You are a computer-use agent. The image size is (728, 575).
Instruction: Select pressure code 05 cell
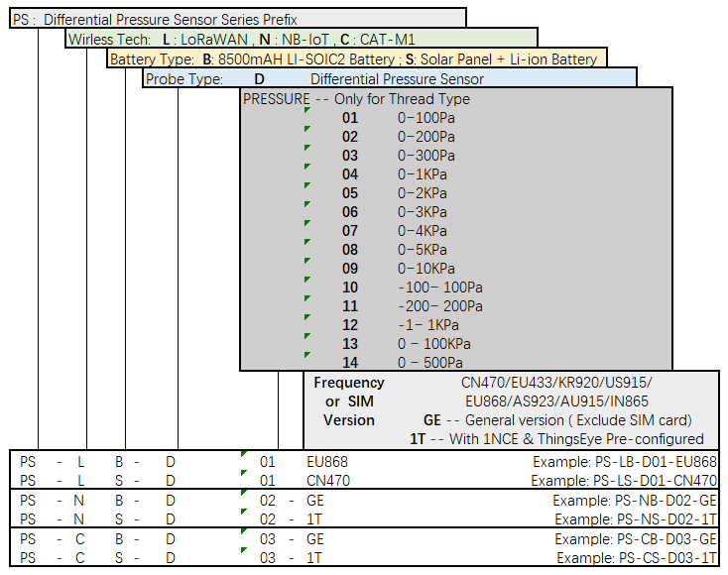pos(350,193)
